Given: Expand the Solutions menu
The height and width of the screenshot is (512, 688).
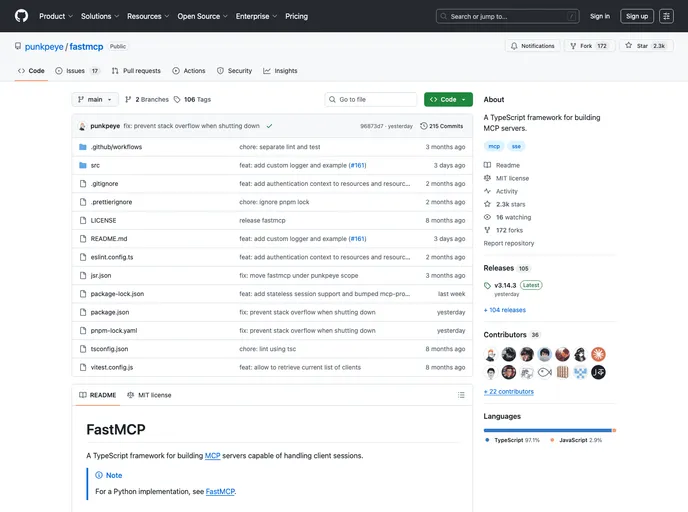Looking at the screenshot, I should 100,16.
